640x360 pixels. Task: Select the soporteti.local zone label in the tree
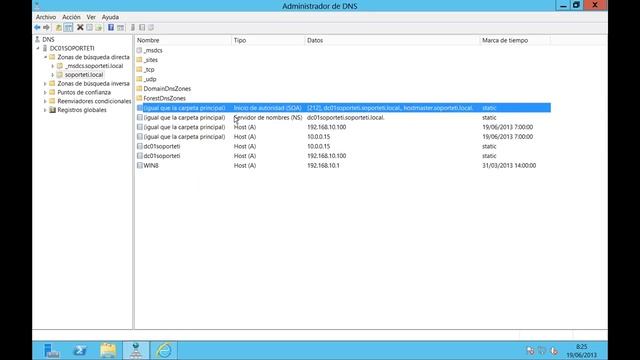[84, 75]
